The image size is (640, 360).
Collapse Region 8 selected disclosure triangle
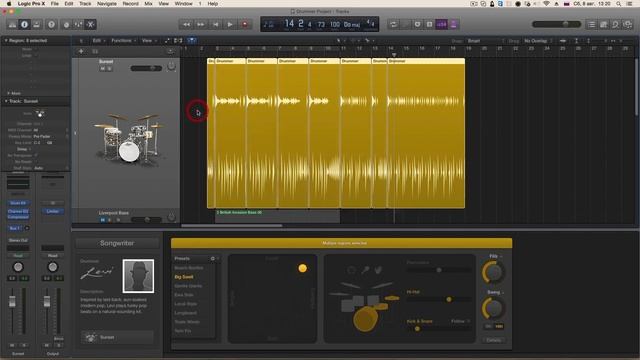point(6,41)
